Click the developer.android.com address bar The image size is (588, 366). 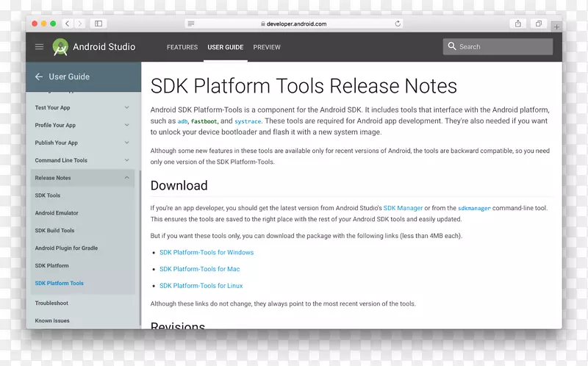[x=294, y=24]
